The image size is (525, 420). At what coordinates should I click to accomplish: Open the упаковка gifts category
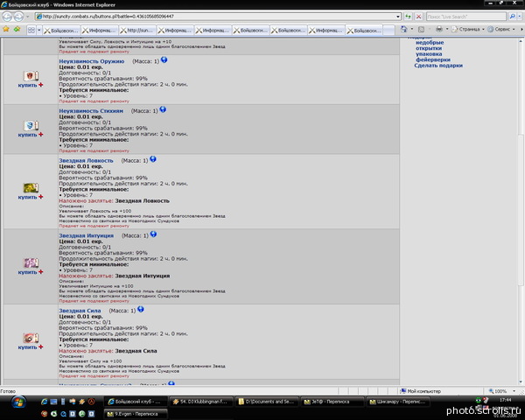[x=429, y=54]
